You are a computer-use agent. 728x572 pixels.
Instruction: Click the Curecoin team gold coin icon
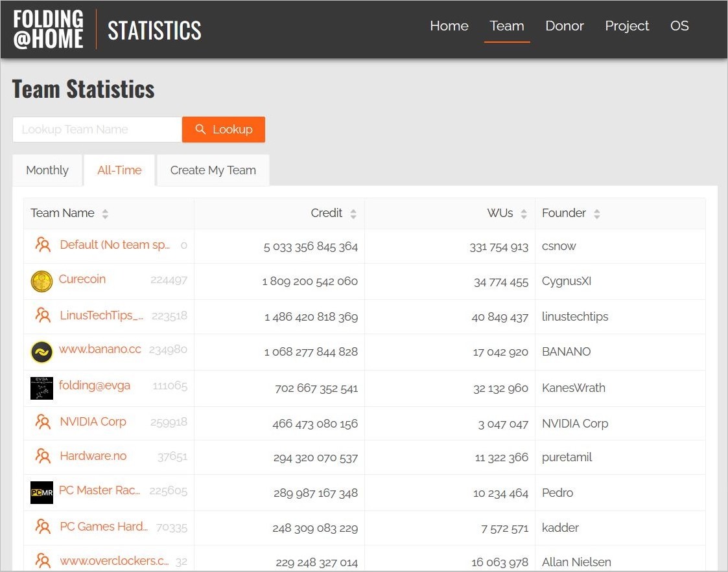tap(41, 281)
